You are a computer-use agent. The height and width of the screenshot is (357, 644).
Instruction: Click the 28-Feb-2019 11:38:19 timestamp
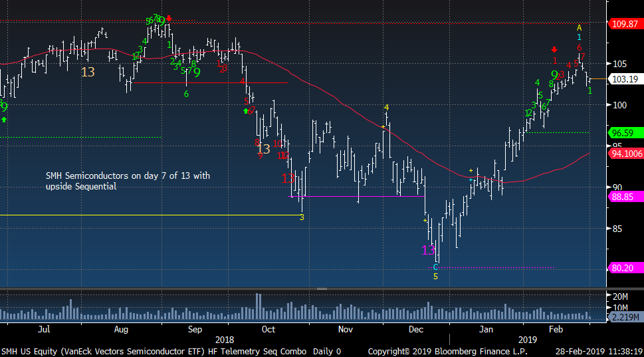pos(599,351)
